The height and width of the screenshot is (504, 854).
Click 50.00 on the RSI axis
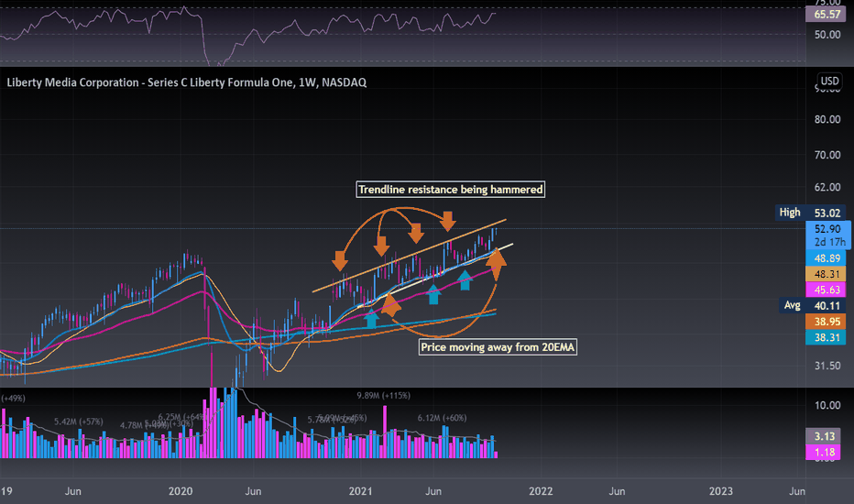(827, 34)
